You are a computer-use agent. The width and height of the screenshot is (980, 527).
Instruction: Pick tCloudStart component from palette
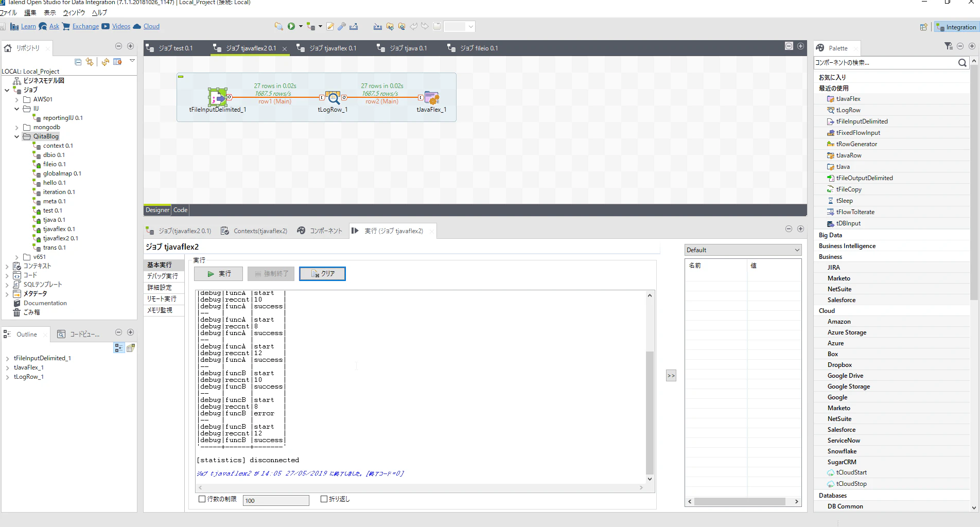(851, 472)
